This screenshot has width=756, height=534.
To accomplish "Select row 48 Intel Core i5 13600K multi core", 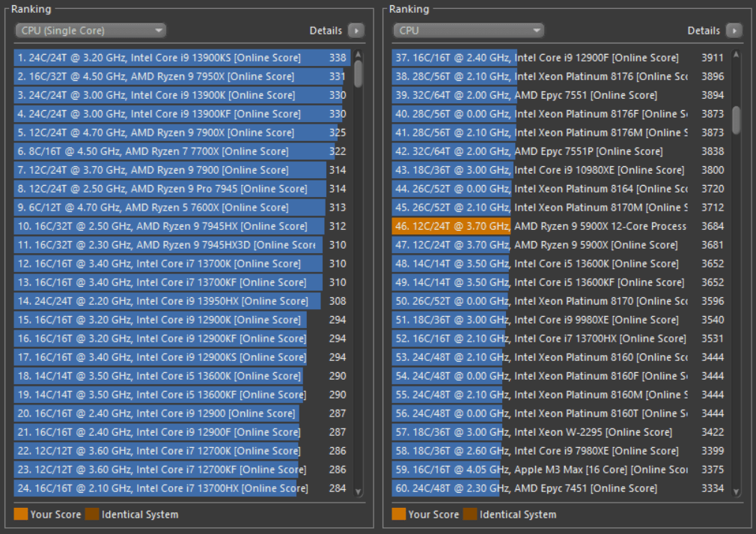I will pyautogui.click(x=560, y=264).
